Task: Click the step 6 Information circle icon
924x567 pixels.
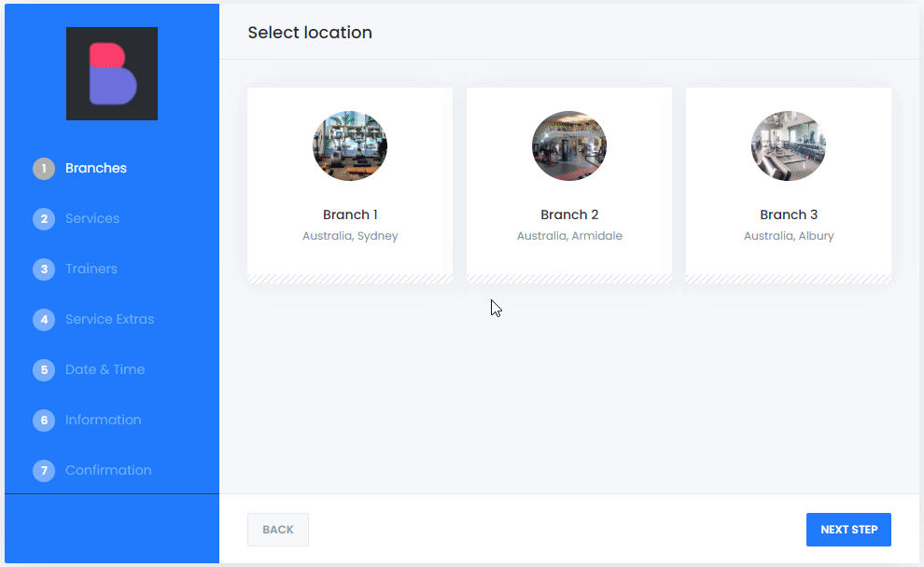Action: coord(43,420)
